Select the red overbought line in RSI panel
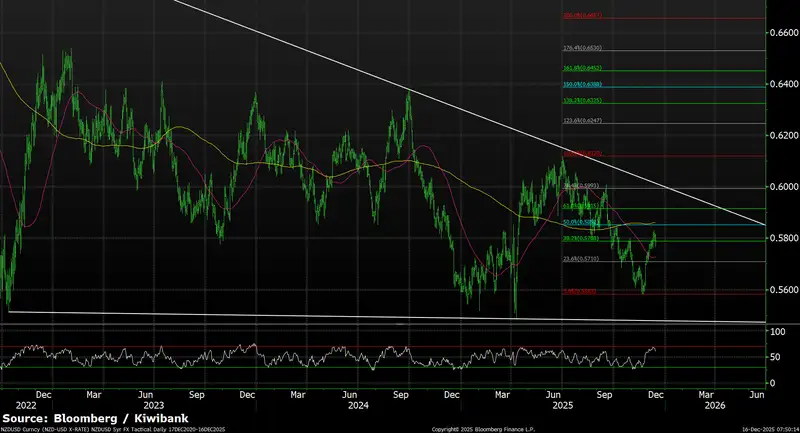Screen dimensions: 800x433 click(x=383, y=347)
